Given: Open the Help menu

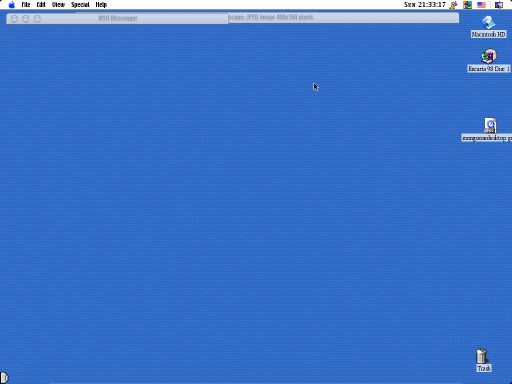Looking at the screenshot, I should click(101, 5).
